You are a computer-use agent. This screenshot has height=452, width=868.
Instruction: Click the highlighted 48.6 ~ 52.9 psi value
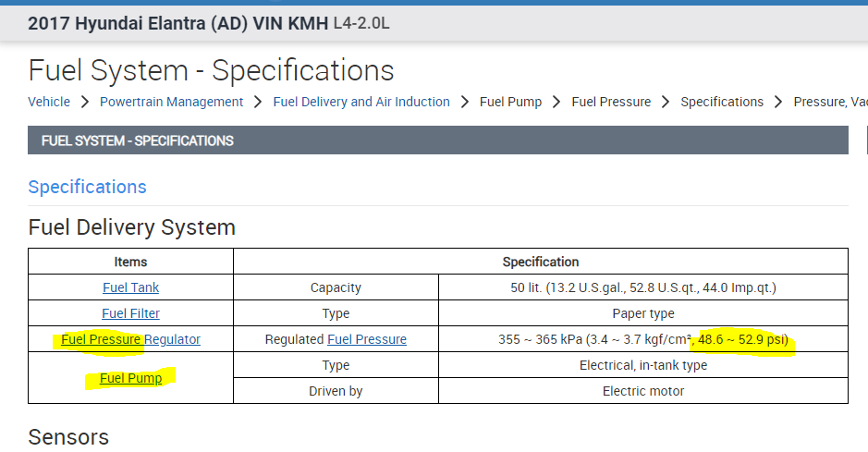tap(745, 339)
